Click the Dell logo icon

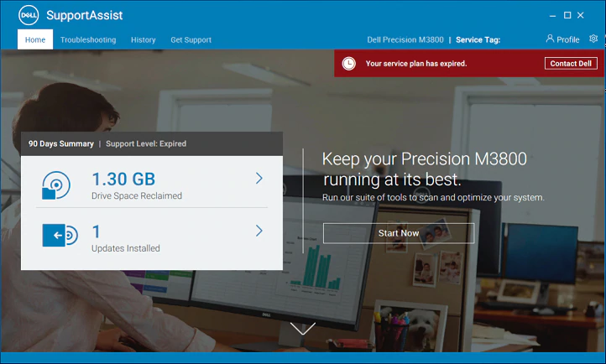29,15
